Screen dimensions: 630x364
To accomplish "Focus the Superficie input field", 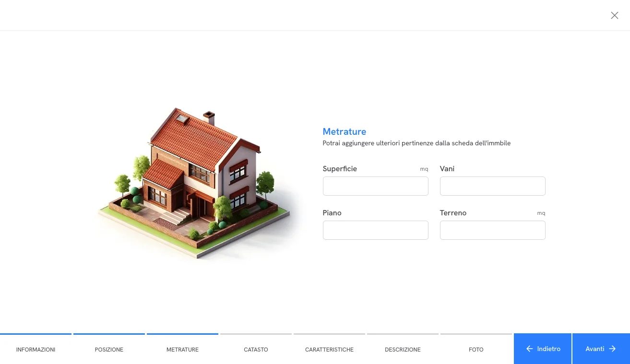I will click(375, 186).
